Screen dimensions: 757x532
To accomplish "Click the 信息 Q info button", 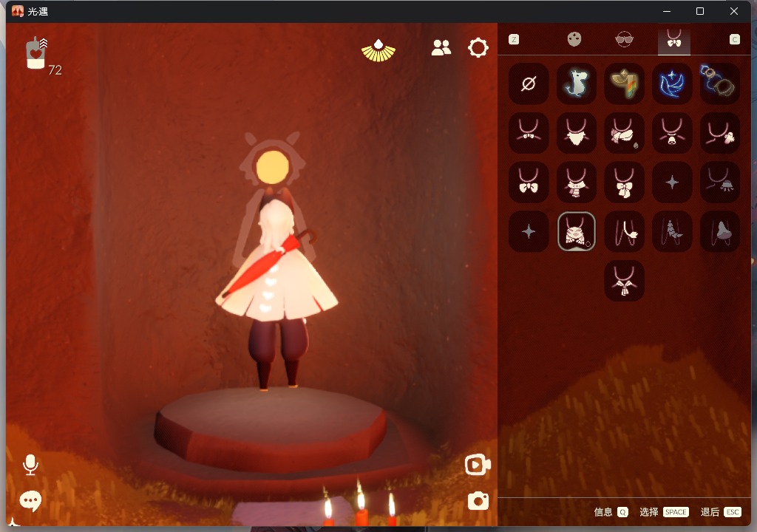I will (x=611, y=512).
